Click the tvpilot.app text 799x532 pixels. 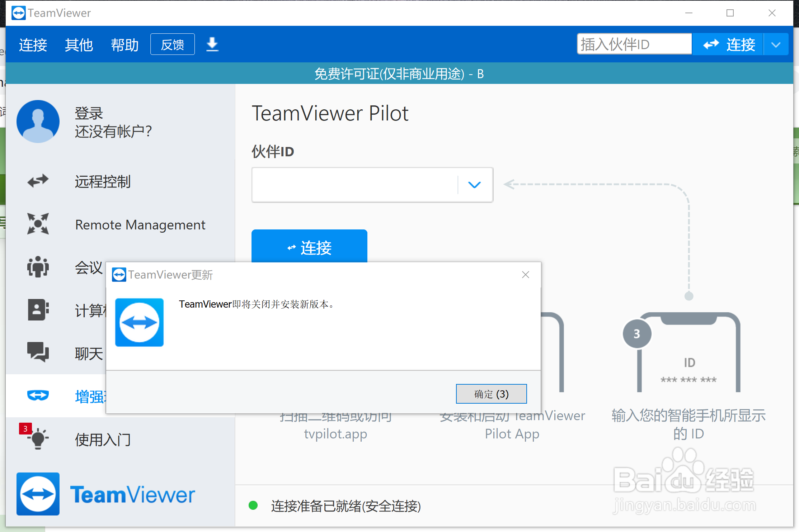pyautogui.click(x=335, y=434)
